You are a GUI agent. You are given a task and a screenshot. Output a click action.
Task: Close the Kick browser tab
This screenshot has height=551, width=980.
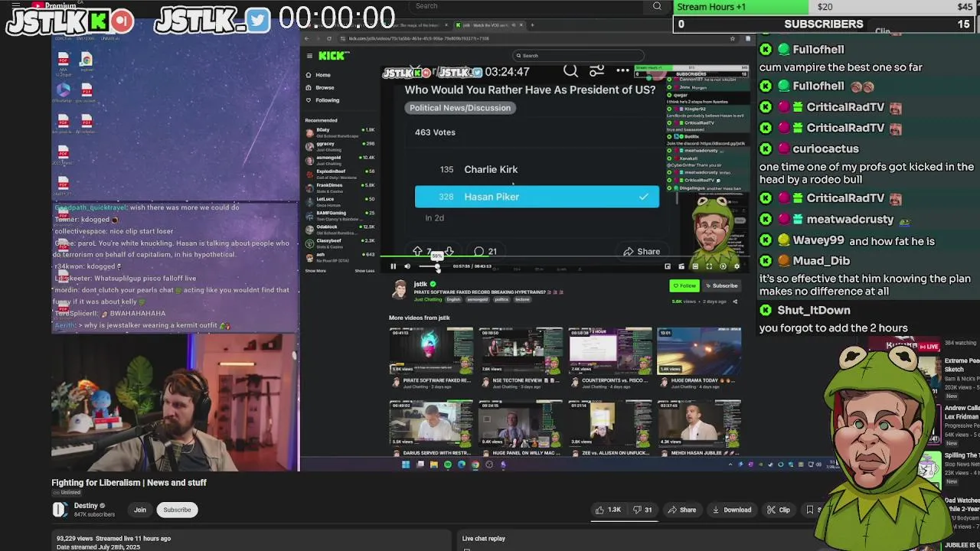click(x=521, y=25)
